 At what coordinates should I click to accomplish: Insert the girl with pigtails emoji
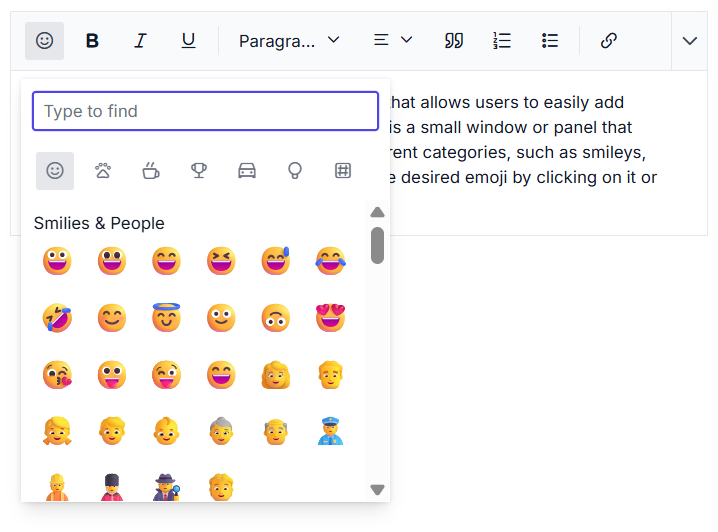pyautogui.click(x=57, y=431)
